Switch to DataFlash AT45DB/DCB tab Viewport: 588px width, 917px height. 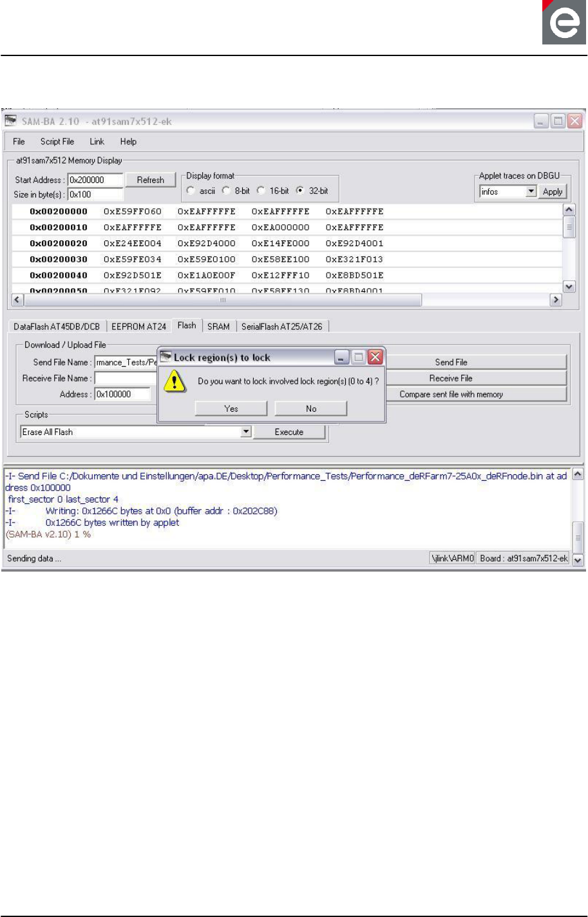point(57,327)
